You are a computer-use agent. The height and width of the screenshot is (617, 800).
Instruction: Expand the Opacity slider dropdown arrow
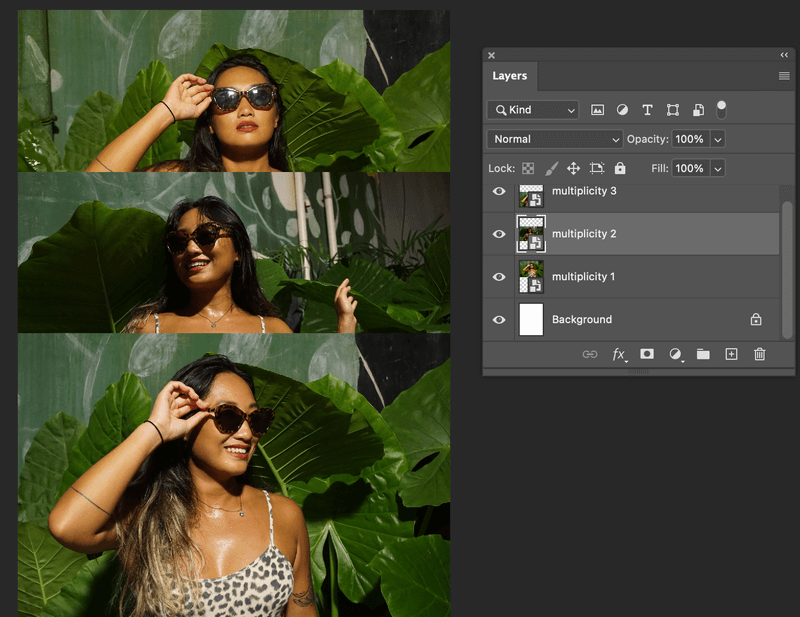(x=718, y=139)
